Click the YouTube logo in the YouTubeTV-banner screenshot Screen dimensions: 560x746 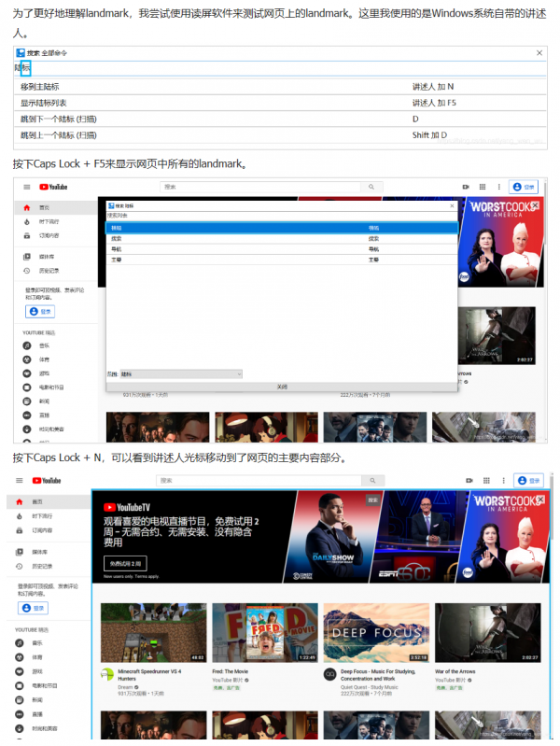(x=47, y=481)
